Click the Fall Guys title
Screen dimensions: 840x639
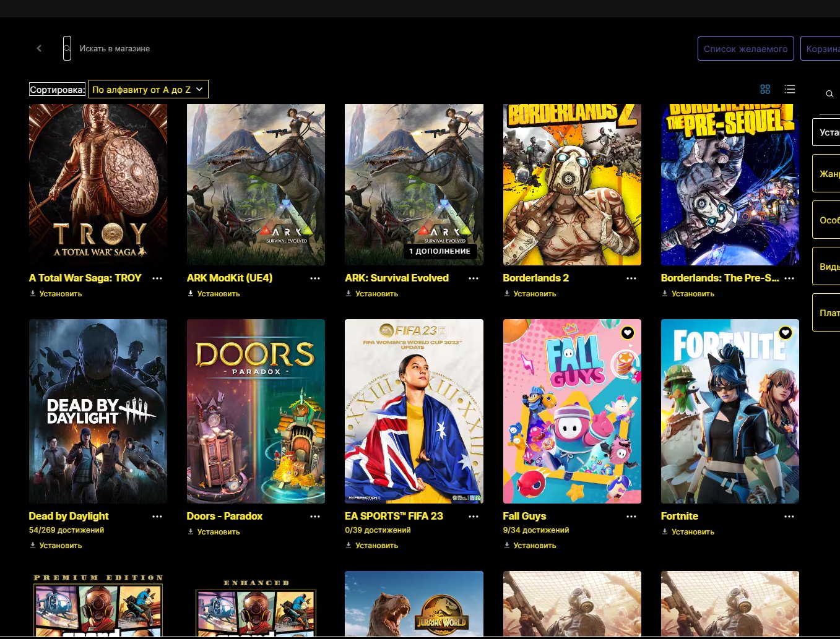524,517
